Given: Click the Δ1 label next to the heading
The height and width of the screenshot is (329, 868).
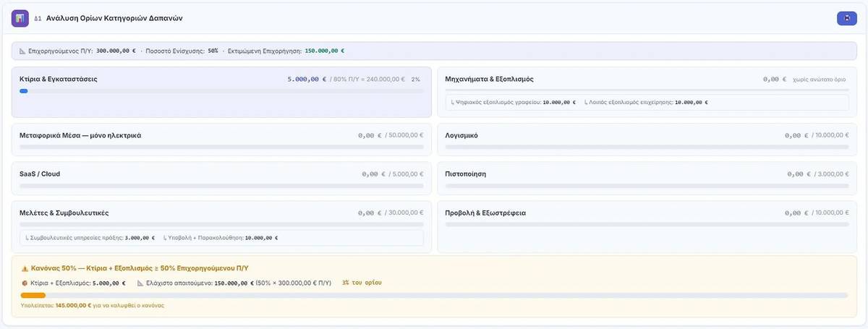Looking at the screenshot, I should click(x=38, y=18).
